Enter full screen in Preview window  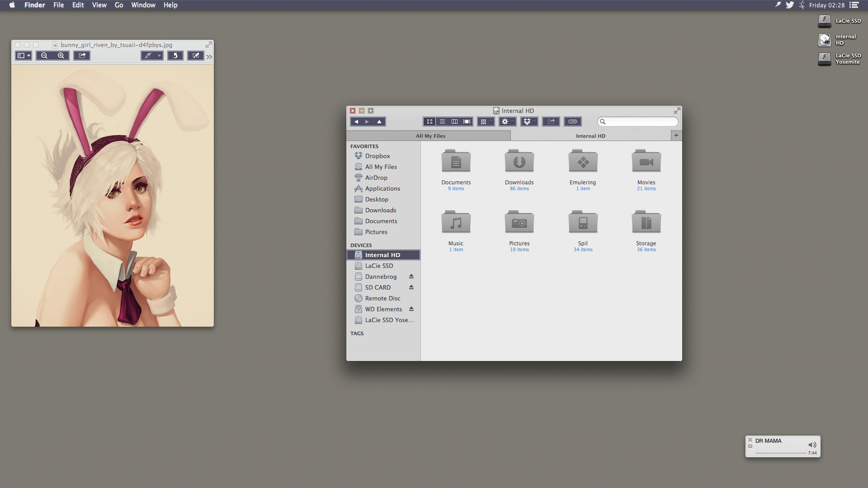pyautogui.click(x=208, y=45)
